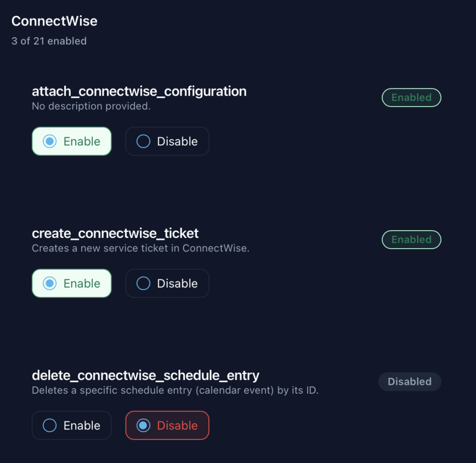The width and height of the screenshot is (476, 463).
Task: Click Enabled badge for attach_connectwise_configuration
Action: click(411, 98)
